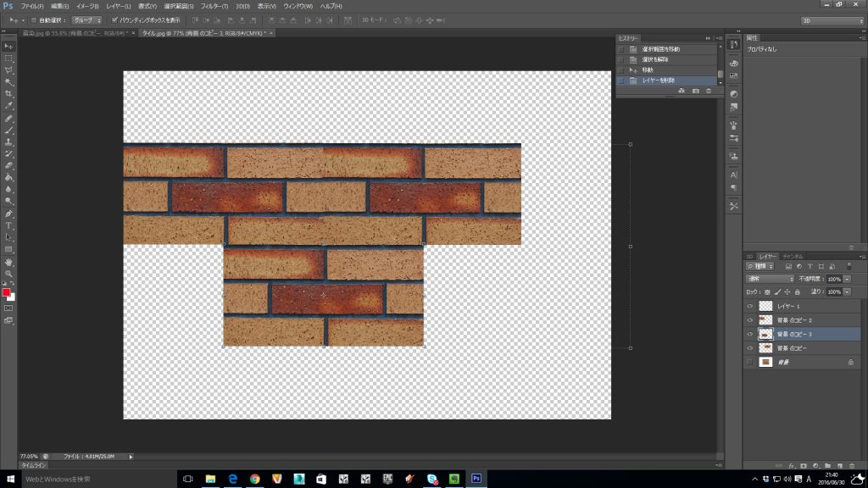868x488 pixels.
Task: Select the Crop tool
Action: tap(8, 94)
